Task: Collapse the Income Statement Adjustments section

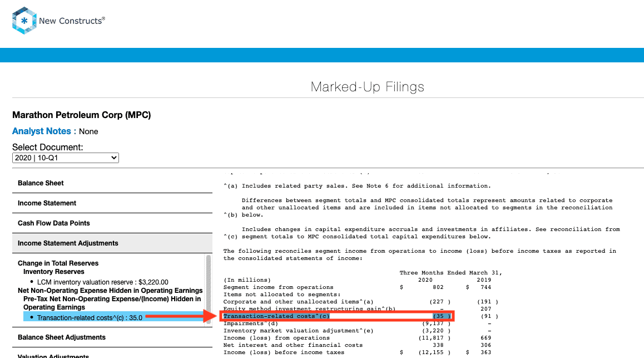Action: (x=112, y=243)
